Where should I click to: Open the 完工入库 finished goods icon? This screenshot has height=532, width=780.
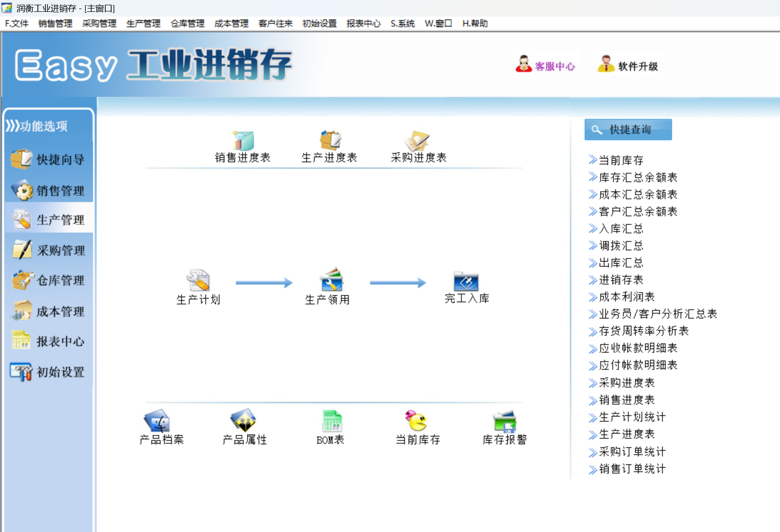pos(466,281)
